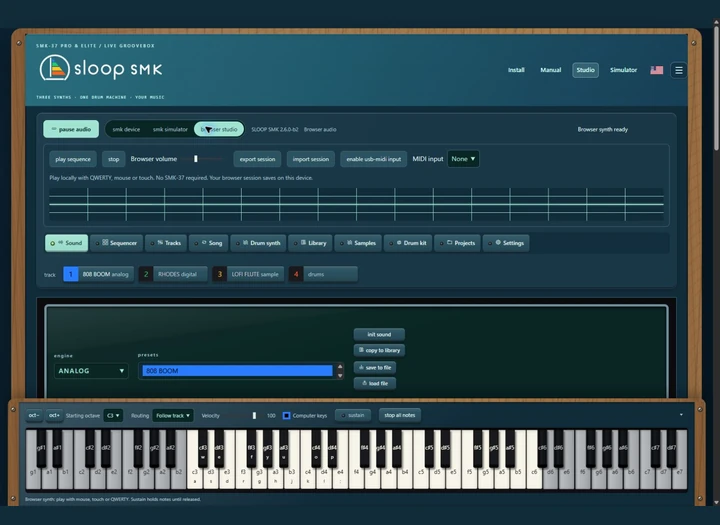Click the presets list down arrow
Screen dimensions: 720x525
(x=340, y=375)
